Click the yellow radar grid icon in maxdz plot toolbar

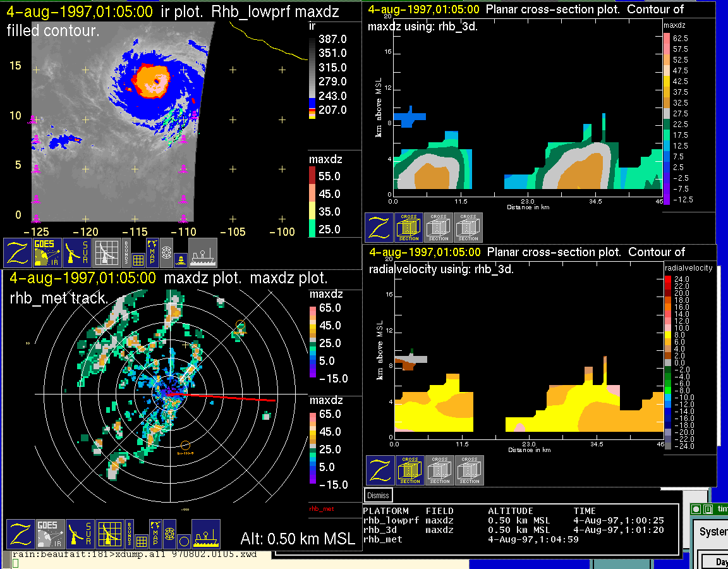pos(109,534)
